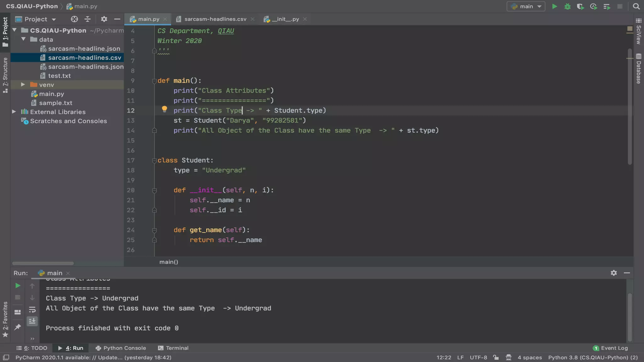This screenshot has width=644, height=362.
Task: Click Python 3.8 interpreter in status bar
Action: (x=593, y=357)
